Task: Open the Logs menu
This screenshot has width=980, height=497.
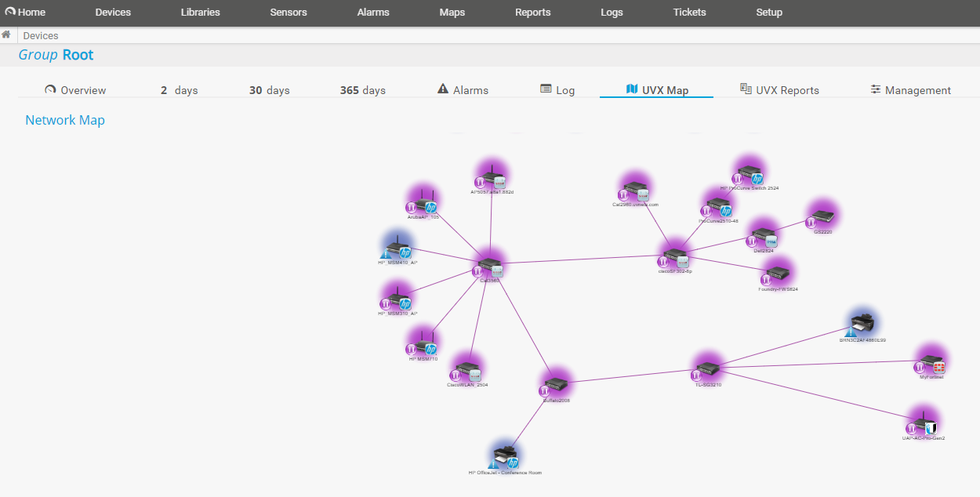Action: point(612,13)
